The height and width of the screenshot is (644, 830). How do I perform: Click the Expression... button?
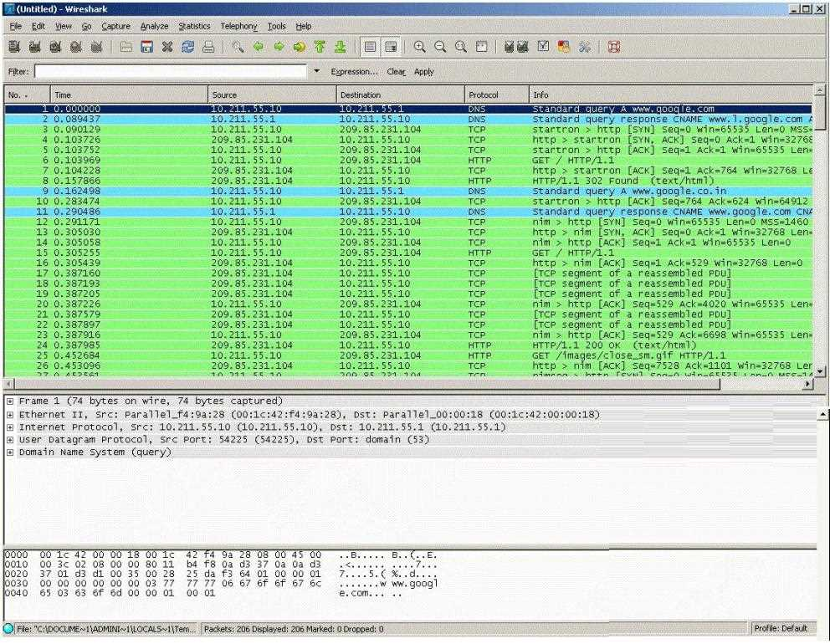(x=355, y=72)
